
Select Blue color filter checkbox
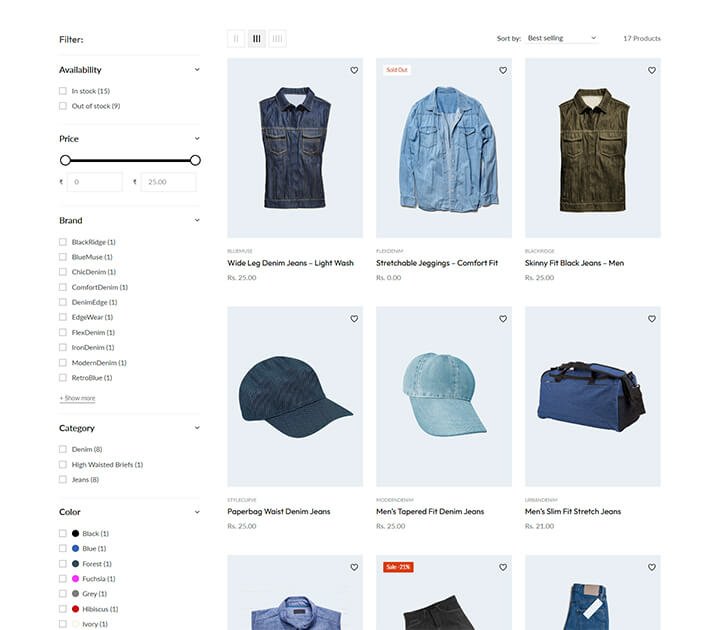coord(63,548)
